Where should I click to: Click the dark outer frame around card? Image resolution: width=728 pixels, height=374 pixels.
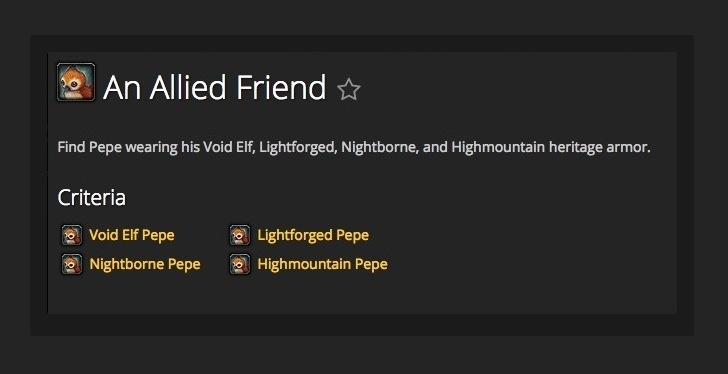tap(362, 324)
